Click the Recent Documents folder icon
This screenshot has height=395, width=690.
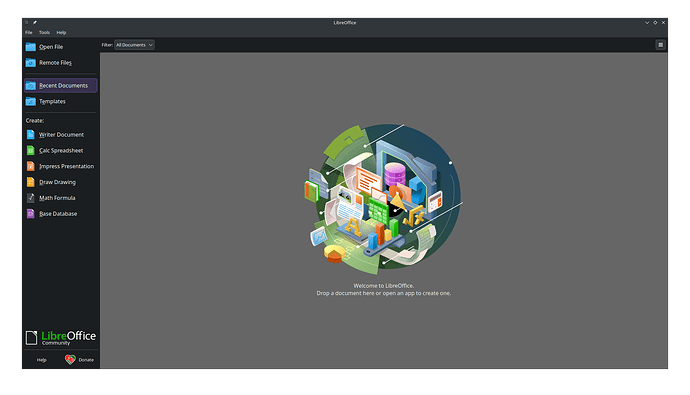pos(30,85)
